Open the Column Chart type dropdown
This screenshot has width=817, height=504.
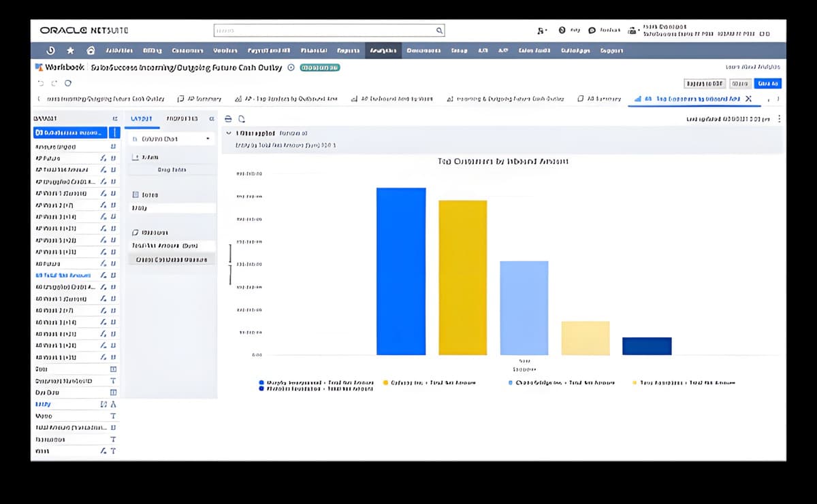170,138
